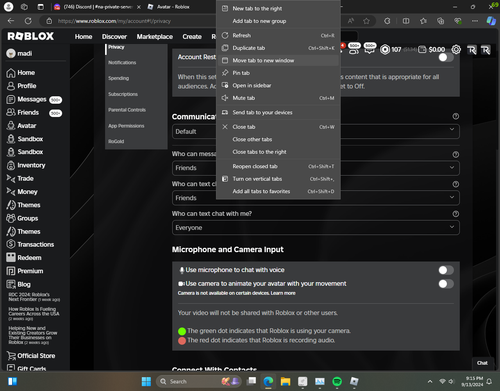Open Edge split screen icon
500x391 pixels.
point(406,21)
